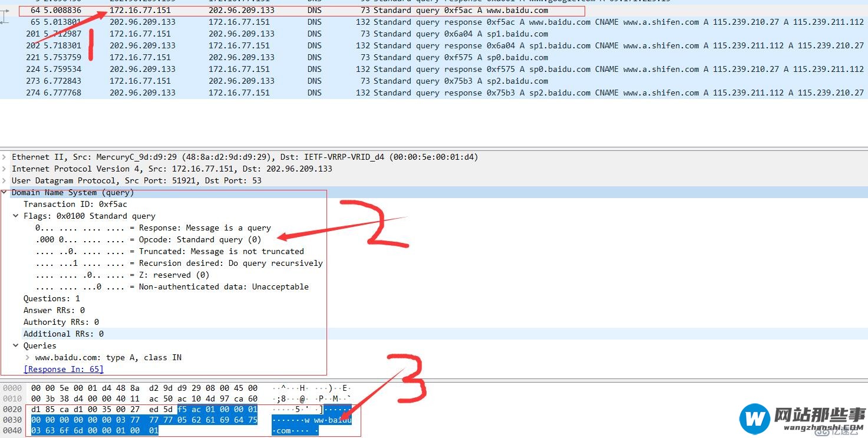This screenshot has width=868, height=438.
Task: Select packet 65 response for www.baidu.com
Action: point(434,22)
